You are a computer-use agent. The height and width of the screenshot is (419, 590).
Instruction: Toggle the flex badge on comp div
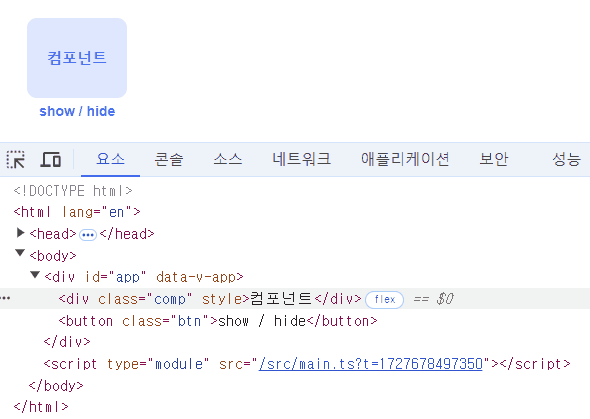coord(384,299)
